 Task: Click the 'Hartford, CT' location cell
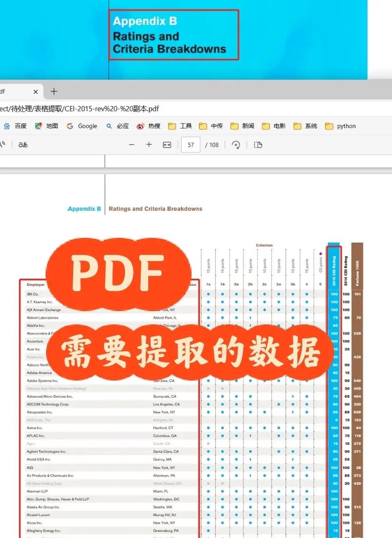point(163,428)
